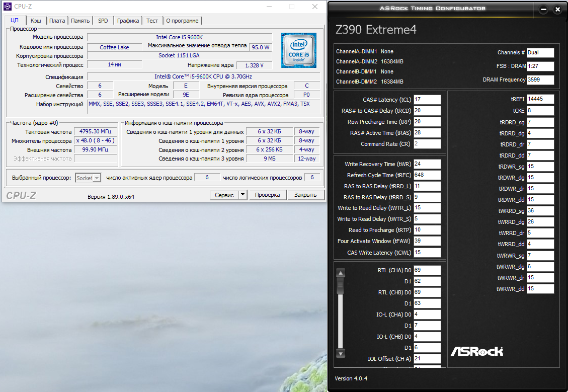The image size is (568, 392).
Task: Click the tWTR_S value field
Action: point(427,219)
